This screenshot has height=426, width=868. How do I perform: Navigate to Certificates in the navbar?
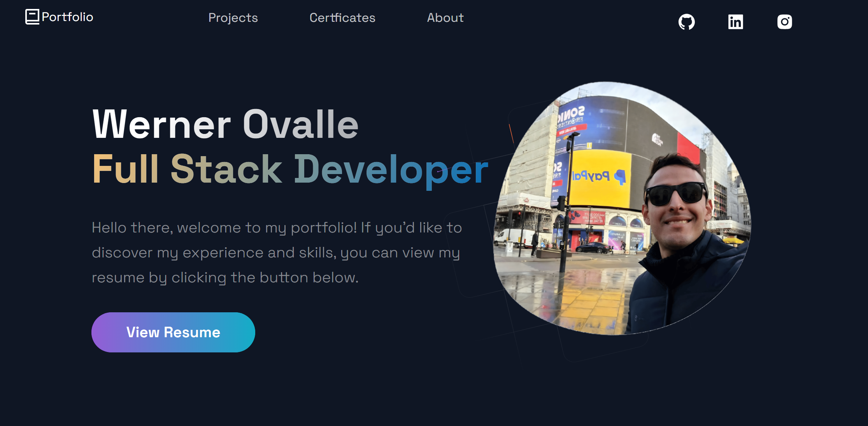(x=342, y=18)
